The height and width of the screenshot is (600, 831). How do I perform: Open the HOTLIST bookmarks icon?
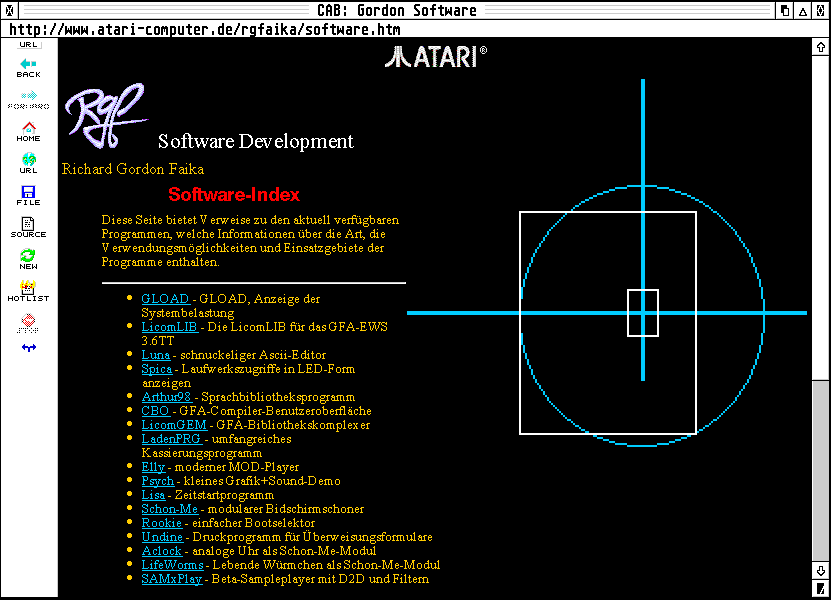coord(29,291)
